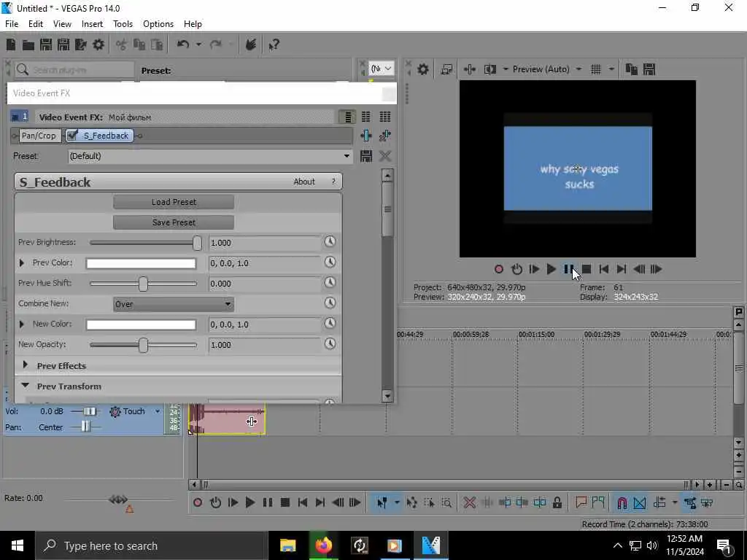The height and width of the screenshot is (560, 747).
Task: Click the S_Feedback question mark help button
Action: click(333, 182)
